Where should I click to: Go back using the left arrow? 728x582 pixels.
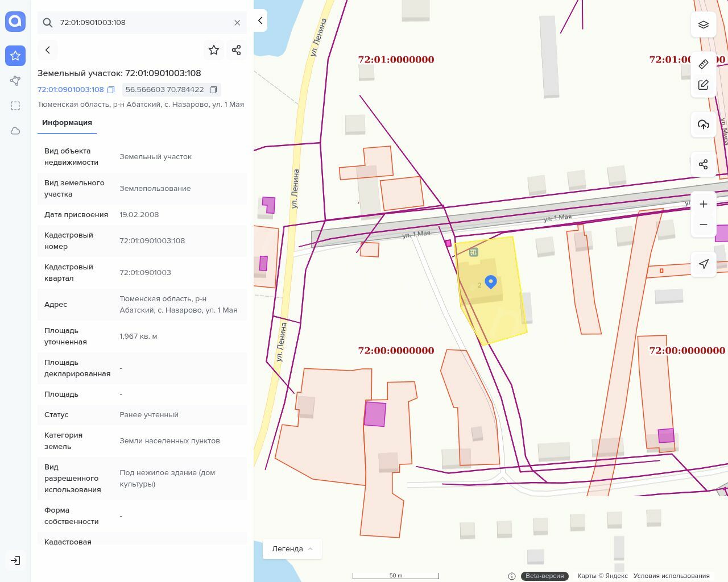48,50
